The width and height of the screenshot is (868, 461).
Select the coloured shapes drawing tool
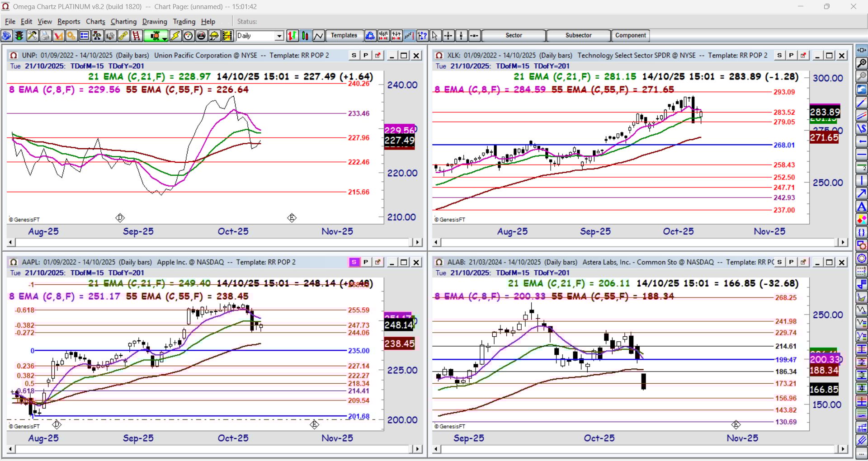click(862, 220)
